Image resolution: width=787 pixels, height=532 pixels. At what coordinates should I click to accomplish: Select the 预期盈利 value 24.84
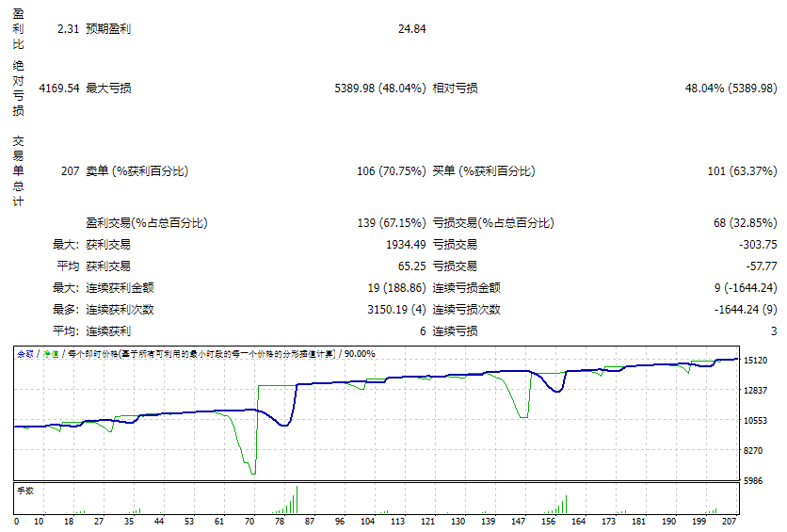coord(412,29)
